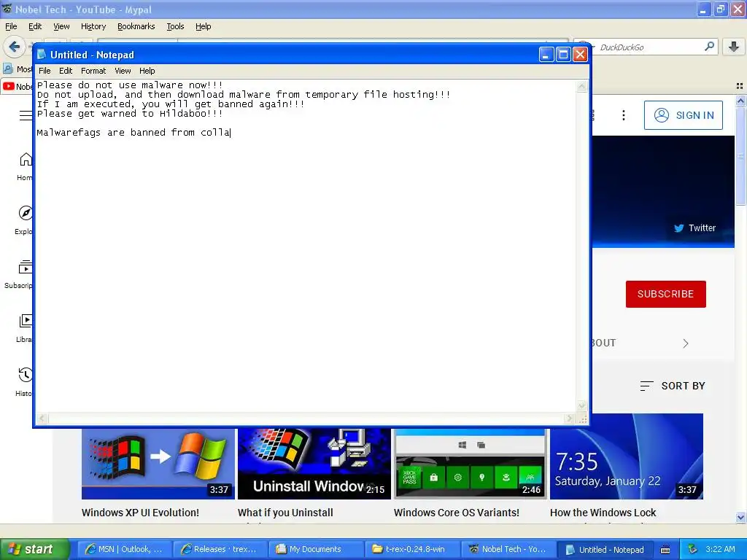747x560 pixels.
Task: Click the browser page vertical scrollbar thumb
Action: 740,156
